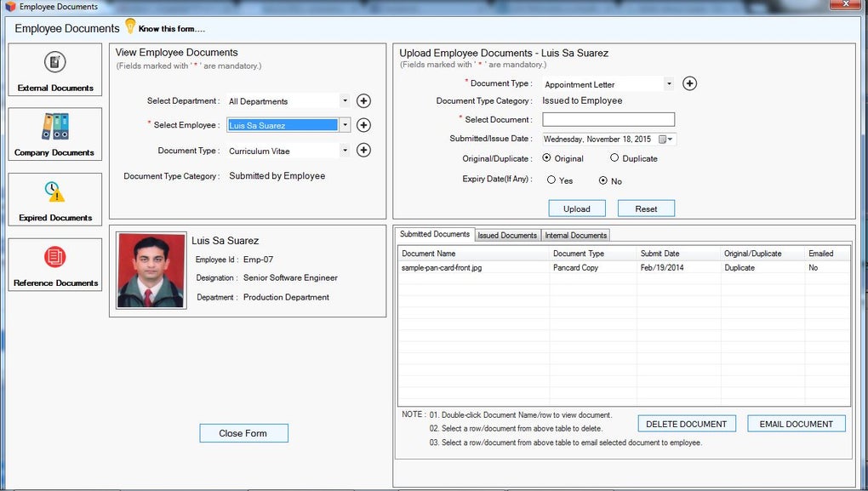
Task: Switch to Internal Documents tab
Action: (x=576, y=235)
